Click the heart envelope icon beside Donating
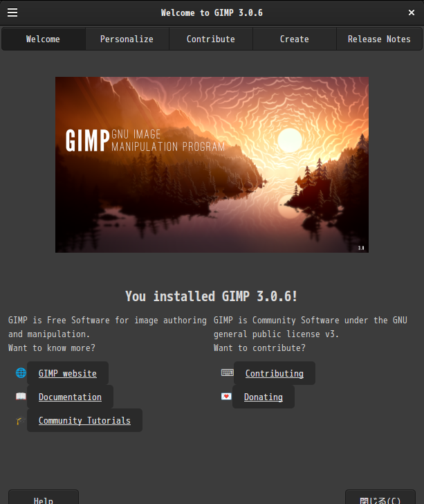The height and width of the screenshot is (504, 424). tap(226, 396)
